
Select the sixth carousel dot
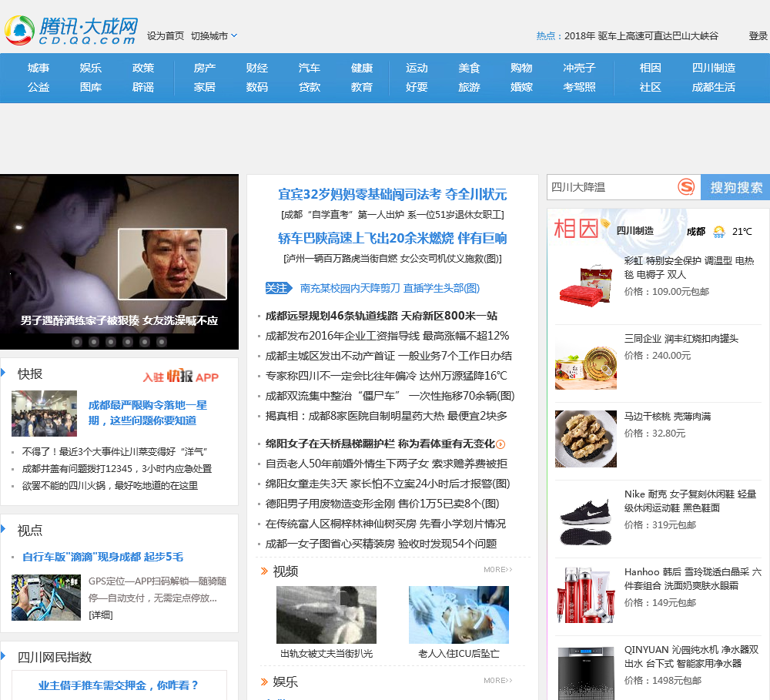pos(162,342)
